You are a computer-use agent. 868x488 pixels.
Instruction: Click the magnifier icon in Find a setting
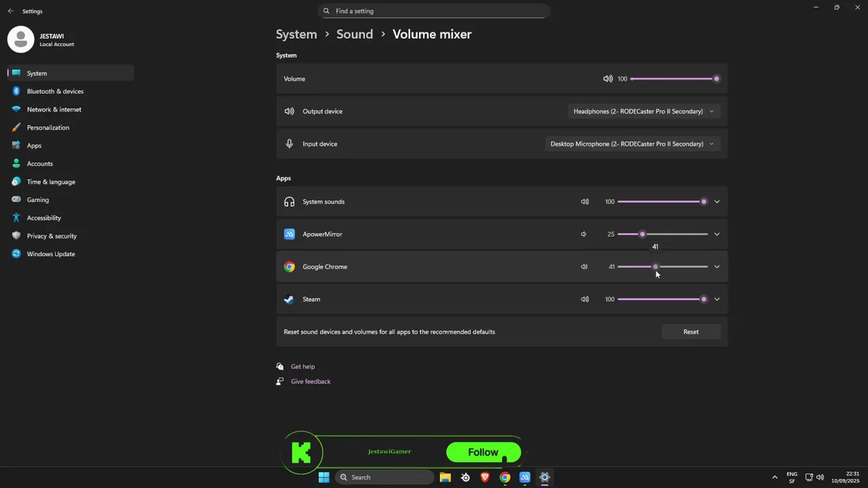(326, 11)
